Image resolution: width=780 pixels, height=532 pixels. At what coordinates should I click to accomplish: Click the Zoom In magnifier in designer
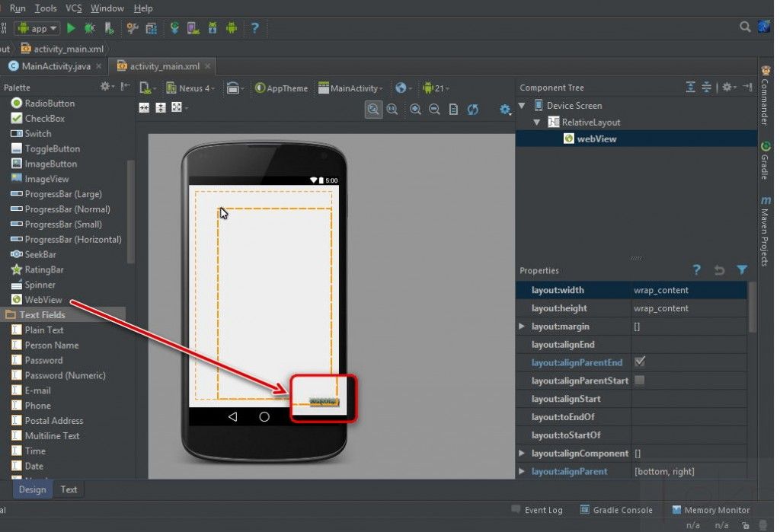tap(416, 110)
